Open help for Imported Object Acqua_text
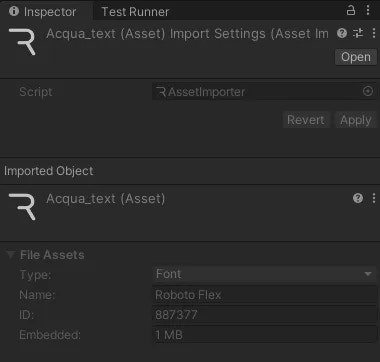The image size is (380, 362). click(x=358, y=198)
